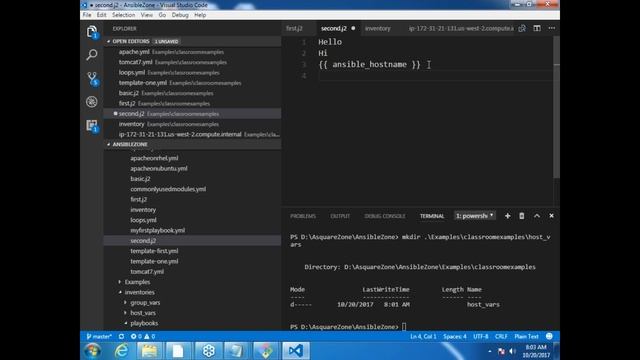Switch to the ip-172-31-21-131 editor tab
Image resolution: width=640 pixels, height=360 pixels.
tap(461, 28)
